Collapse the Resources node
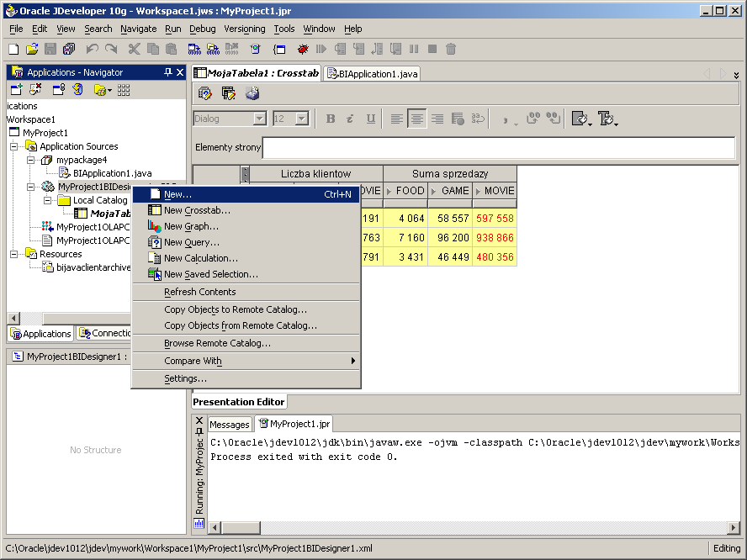Image resolution: width=747 pixels, height=560 pixels. pos(13,254)
